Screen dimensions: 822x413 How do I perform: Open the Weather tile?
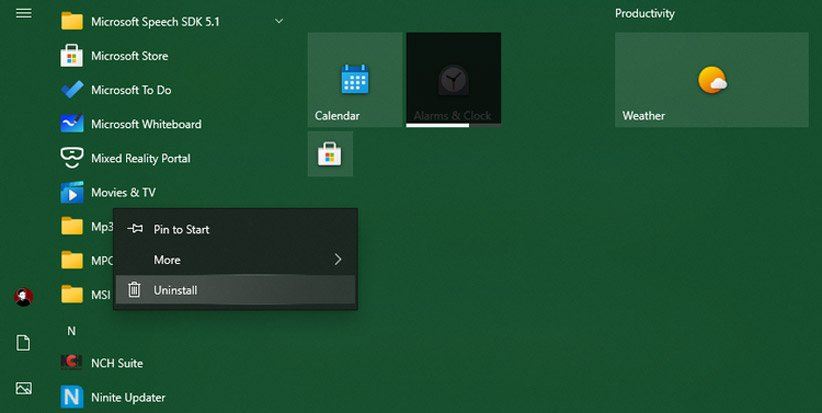tap(711, 79)
